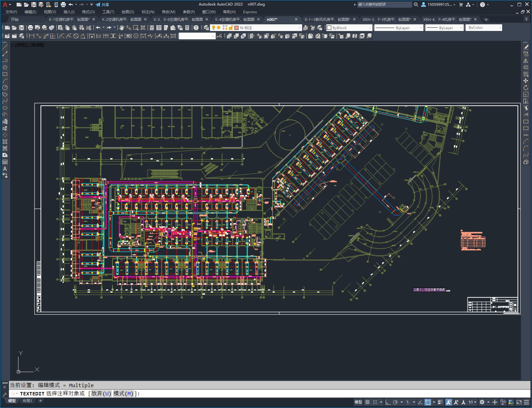
Task: Open the Express menu
Action: (x=250, y=12)
